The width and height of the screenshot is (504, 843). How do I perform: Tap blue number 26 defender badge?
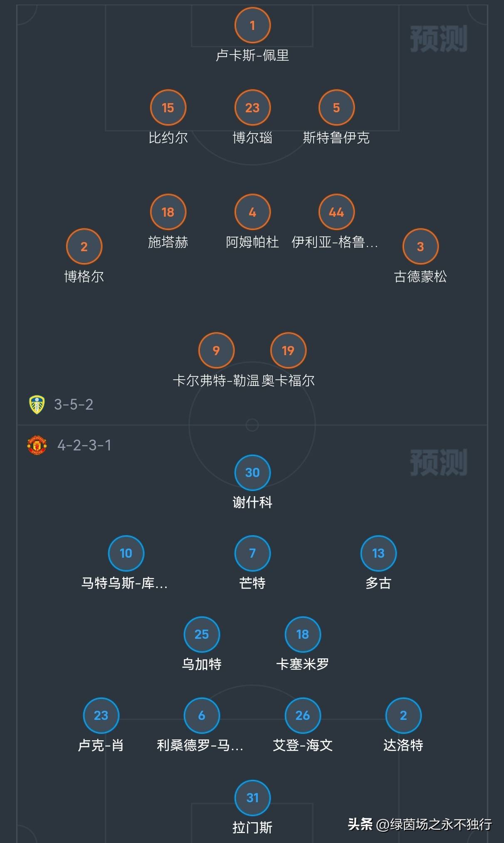click(x=303, y=715)
